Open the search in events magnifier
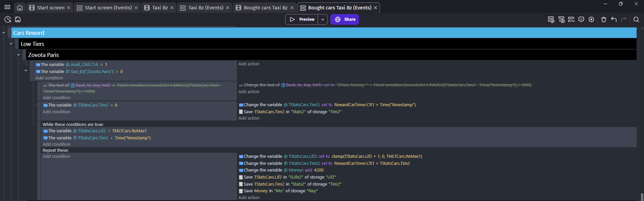 (x=636, y=19)
